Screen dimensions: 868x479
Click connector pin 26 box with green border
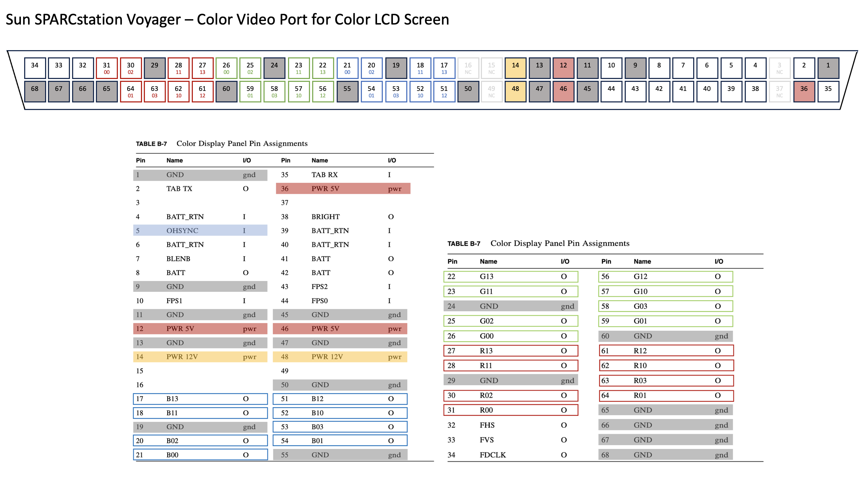click(x=226, y=68)
